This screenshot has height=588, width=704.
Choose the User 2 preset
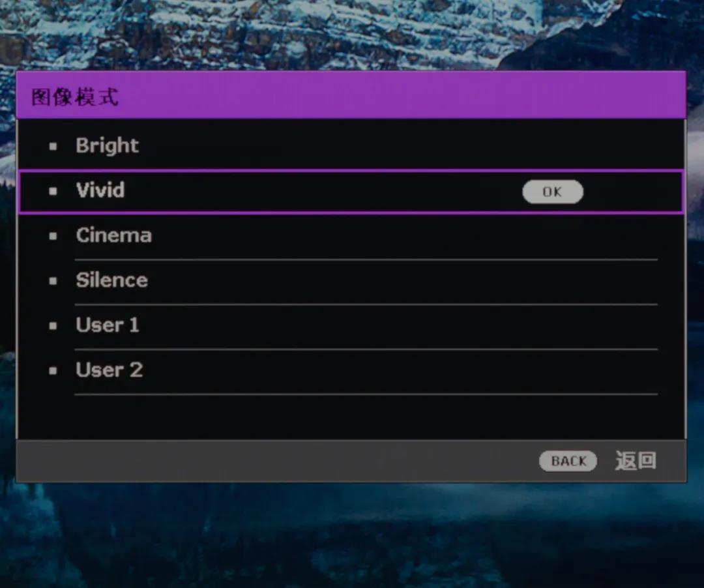pos(109,370)
